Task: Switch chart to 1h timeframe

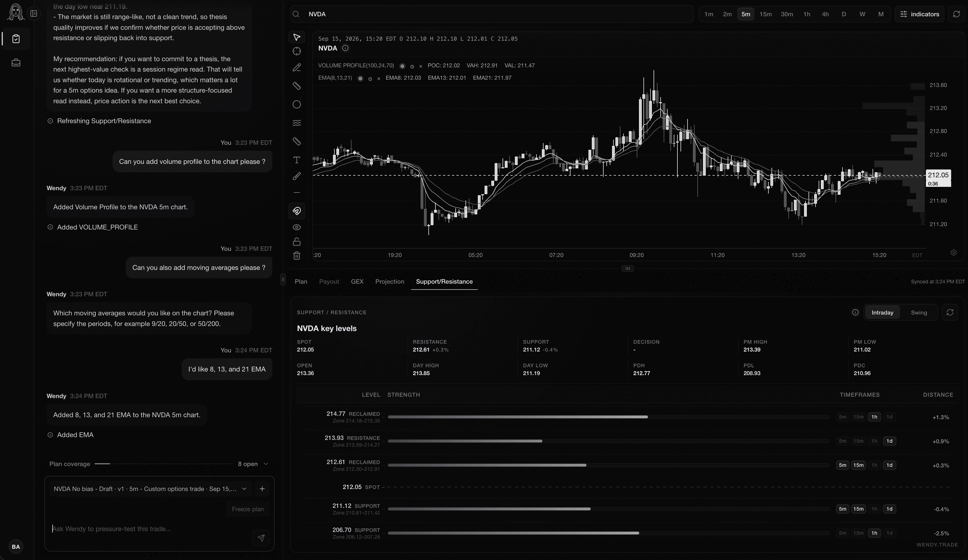Action: (807, 14)
